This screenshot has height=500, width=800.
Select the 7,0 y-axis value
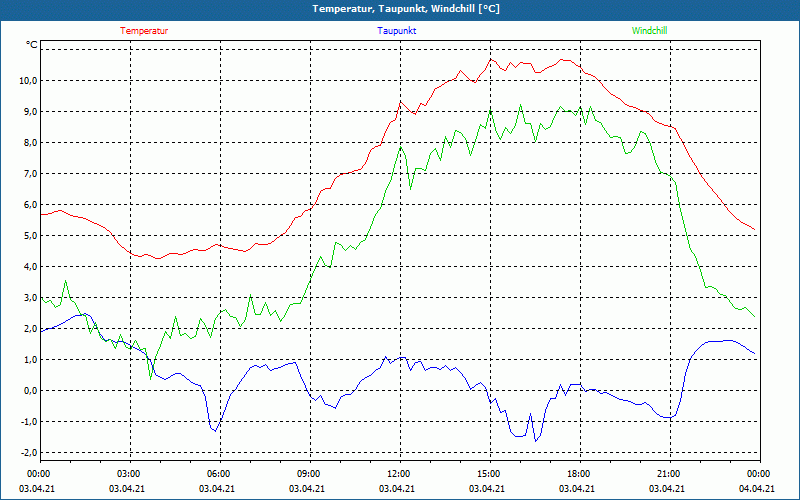pos(30,174)
